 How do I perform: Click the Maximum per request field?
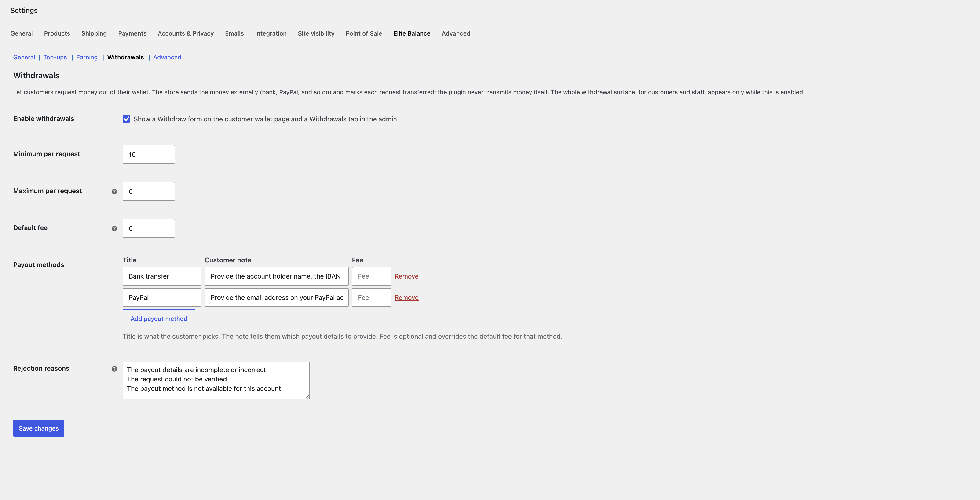click(149, 191)
